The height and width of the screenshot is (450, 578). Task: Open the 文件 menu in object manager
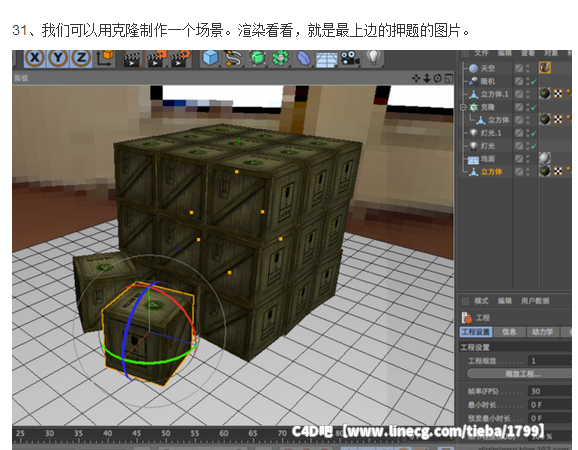481,54
